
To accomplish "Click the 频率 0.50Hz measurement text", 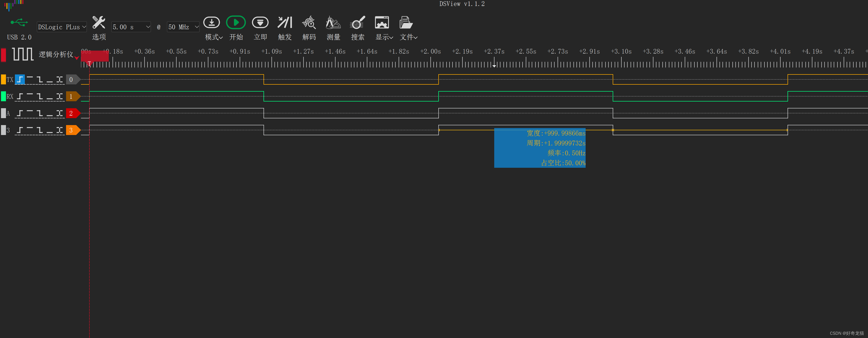I will point(566,153).
